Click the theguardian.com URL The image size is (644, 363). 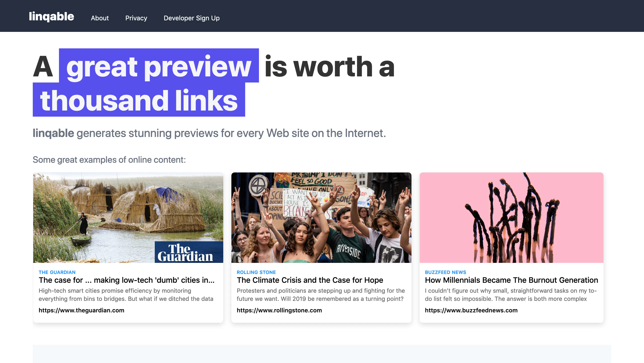click(x=81, y=310)
